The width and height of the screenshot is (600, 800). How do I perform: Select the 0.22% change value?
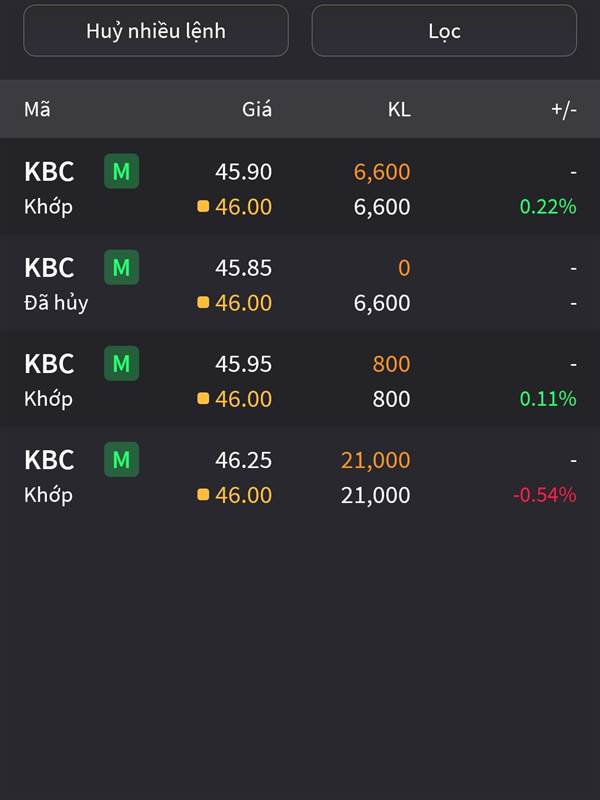pos(548,207)
